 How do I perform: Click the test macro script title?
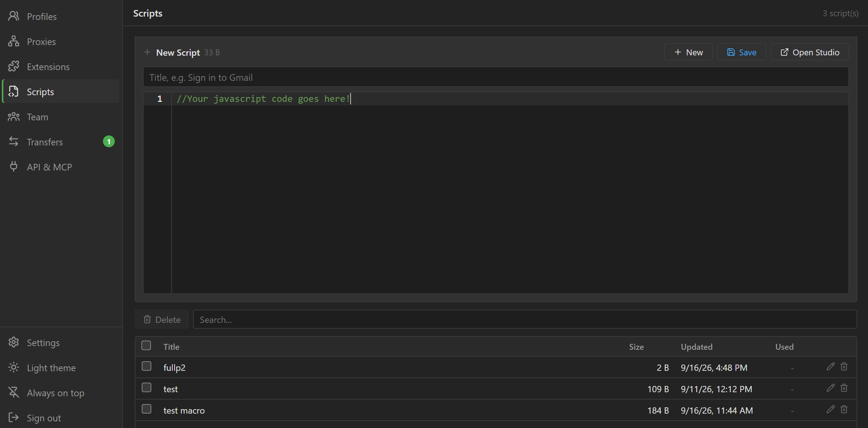pyautogui.click(x=184, y=411)
